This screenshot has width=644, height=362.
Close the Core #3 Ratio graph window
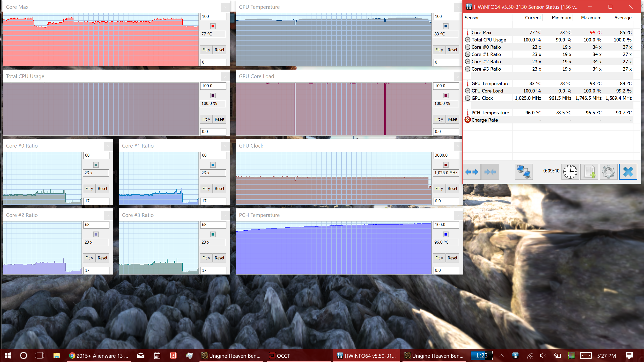pyautogui.click(x=225, y=215)
